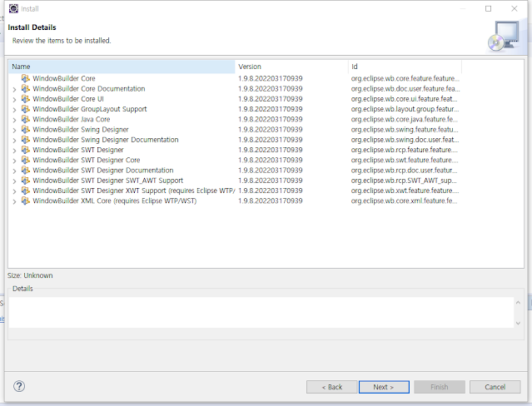Click the org.eclipse.wb.doc.user.feature id
The image size is (532, 406).
tap(405, 88)
